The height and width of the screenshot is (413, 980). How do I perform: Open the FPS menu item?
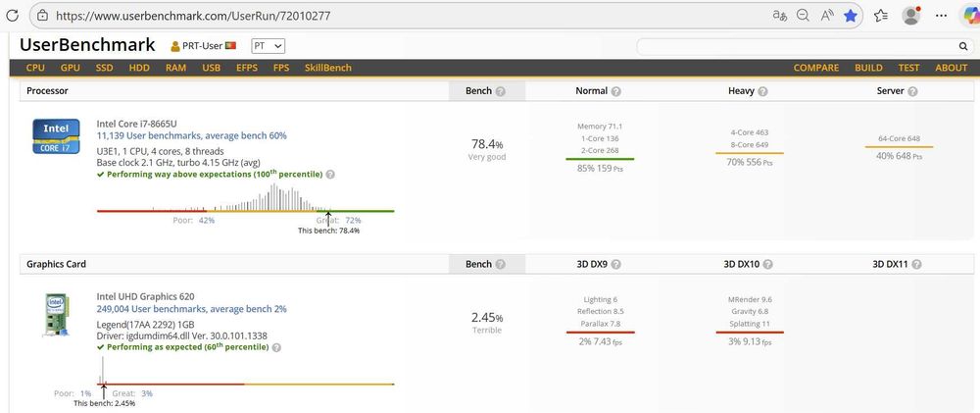(281, 68)
